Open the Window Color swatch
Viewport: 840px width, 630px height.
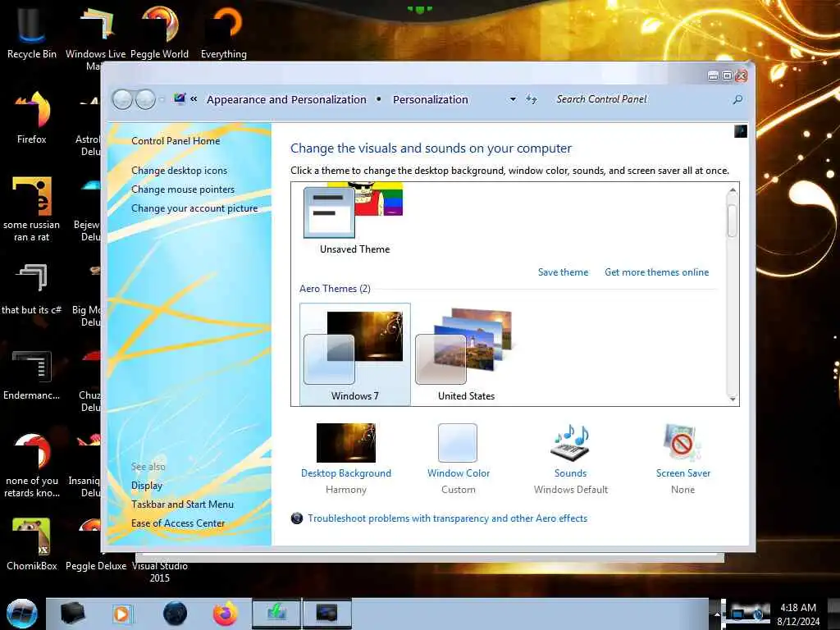[458, 442]
